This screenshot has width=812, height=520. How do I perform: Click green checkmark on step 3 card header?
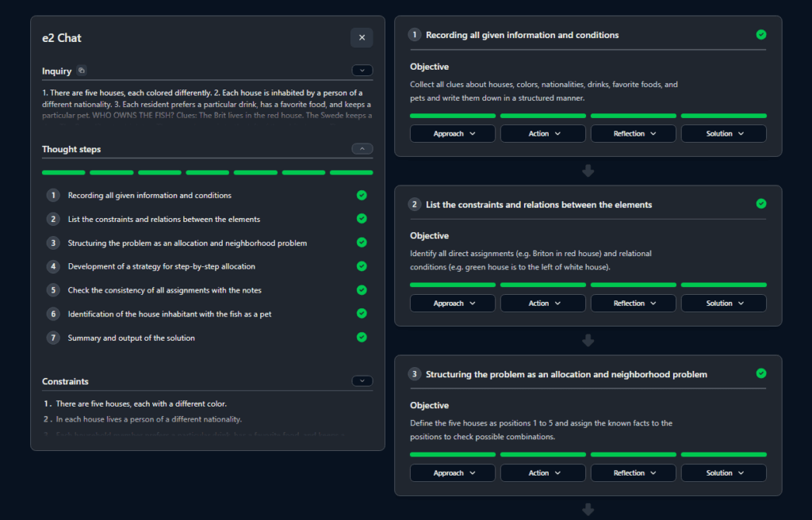761,373
